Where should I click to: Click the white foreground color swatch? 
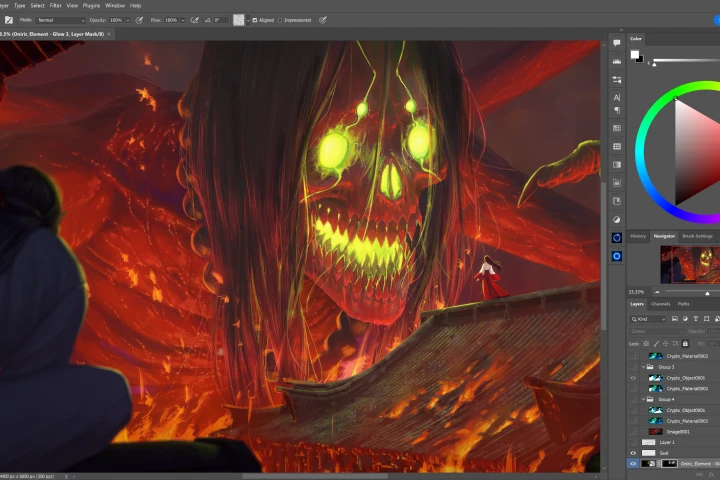click(635, 54)
